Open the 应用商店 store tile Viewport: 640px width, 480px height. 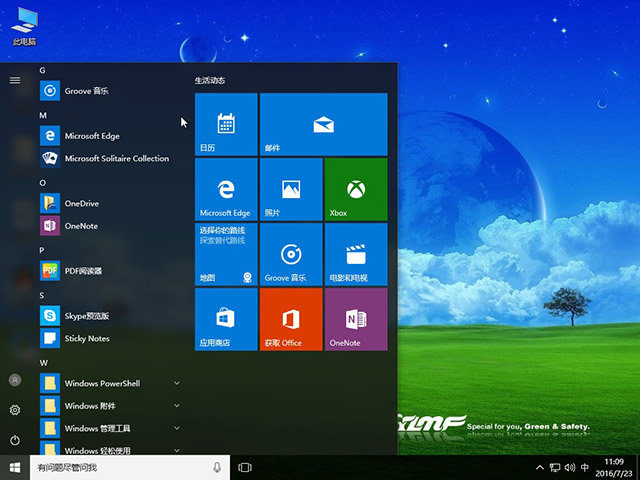tap(226, 320)
